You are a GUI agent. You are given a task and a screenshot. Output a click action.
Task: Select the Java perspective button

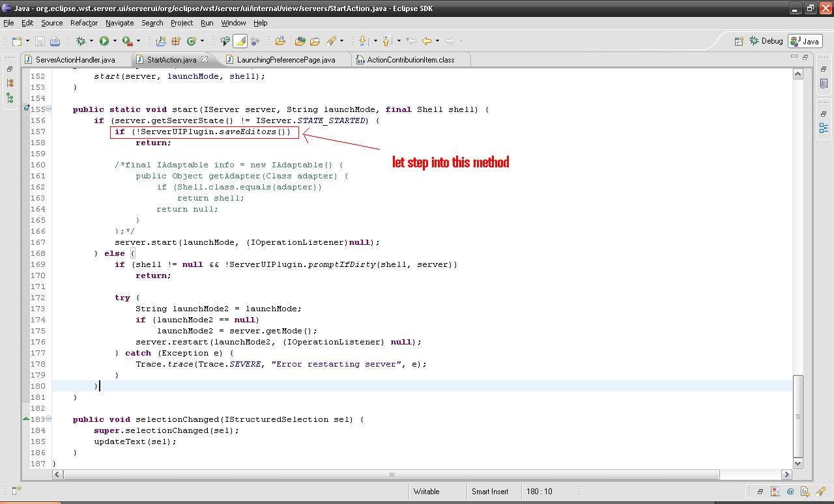point(805,41)
